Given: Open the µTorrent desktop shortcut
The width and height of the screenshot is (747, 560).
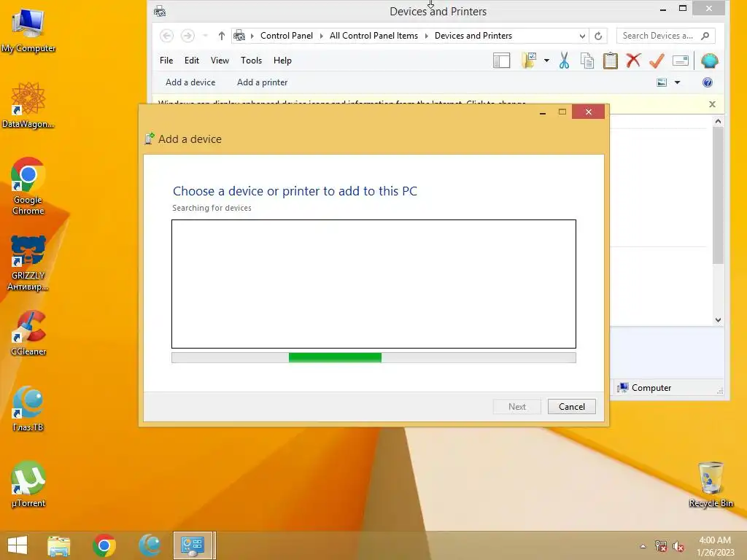Looking at the screenshot, I should (x=28, y=484).
